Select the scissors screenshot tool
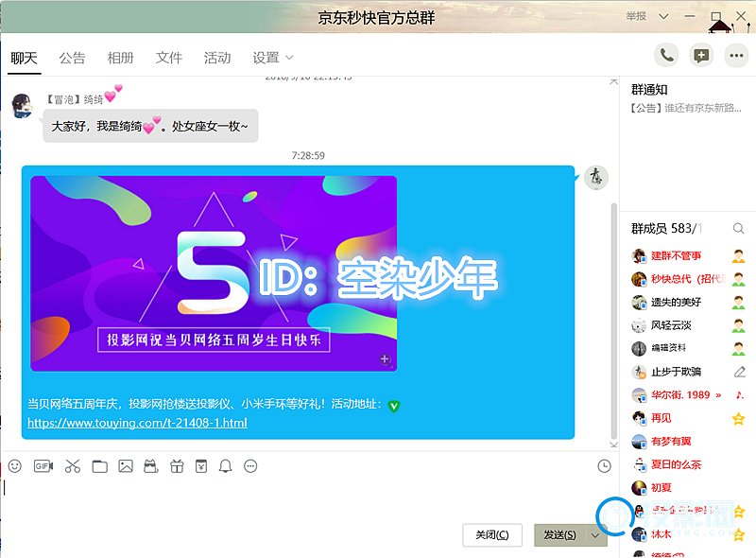Screen dimensions: 756x558 coord(73,466)
